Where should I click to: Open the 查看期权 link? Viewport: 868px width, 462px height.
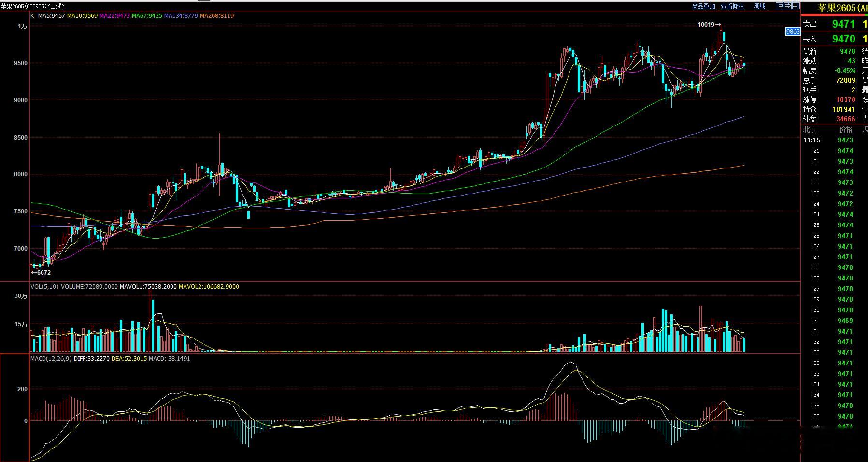click(732, 6)
